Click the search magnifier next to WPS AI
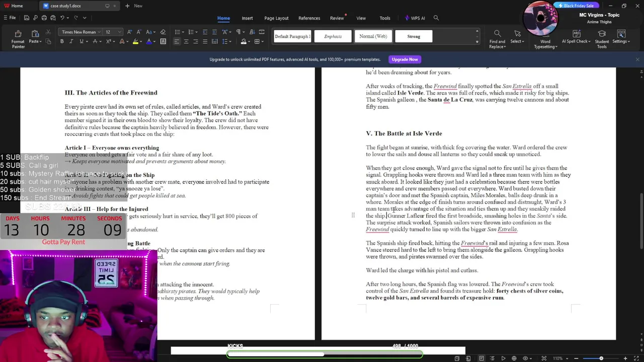The image size is (644, 362). (436, 18)
